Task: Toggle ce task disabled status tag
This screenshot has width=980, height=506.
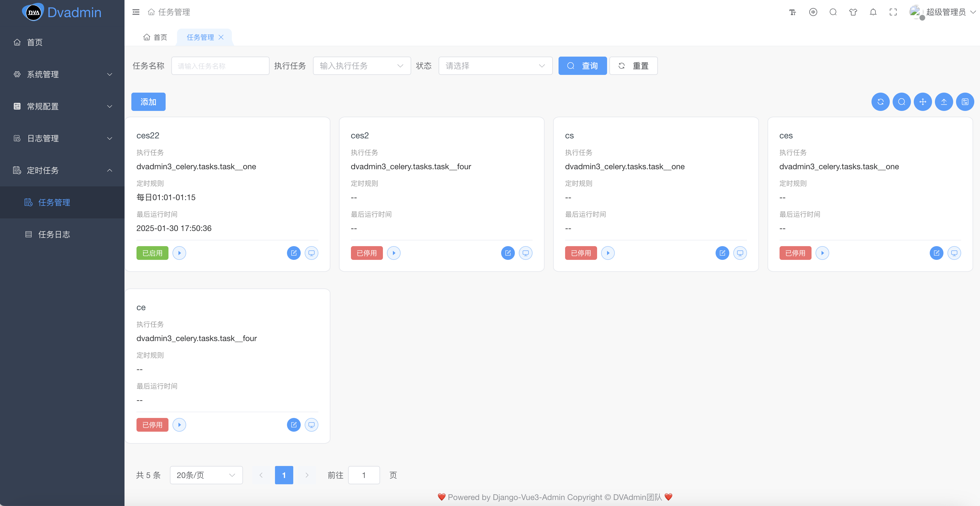Action: point(152,425)
